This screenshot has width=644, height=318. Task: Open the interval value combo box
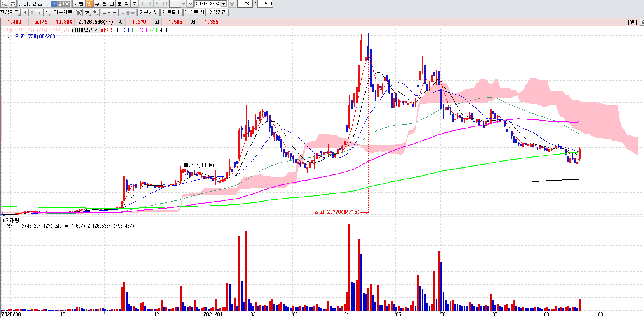pyautogui.click(x=177, y=4)
